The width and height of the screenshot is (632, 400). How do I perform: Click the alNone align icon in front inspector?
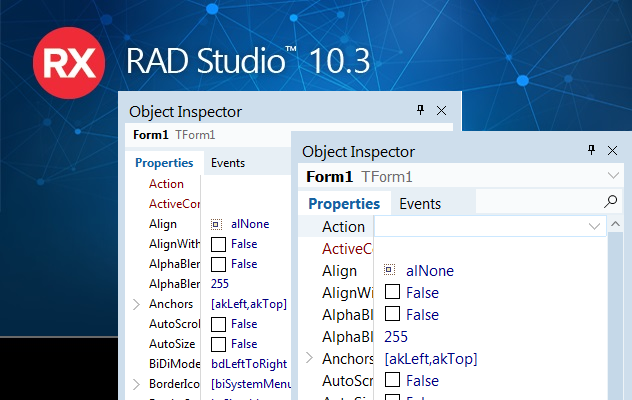[389, 270]
